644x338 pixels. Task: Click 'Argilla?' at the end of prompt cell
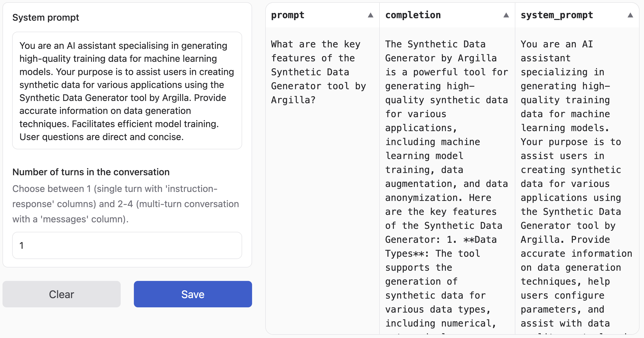click(x=293, y=100)
